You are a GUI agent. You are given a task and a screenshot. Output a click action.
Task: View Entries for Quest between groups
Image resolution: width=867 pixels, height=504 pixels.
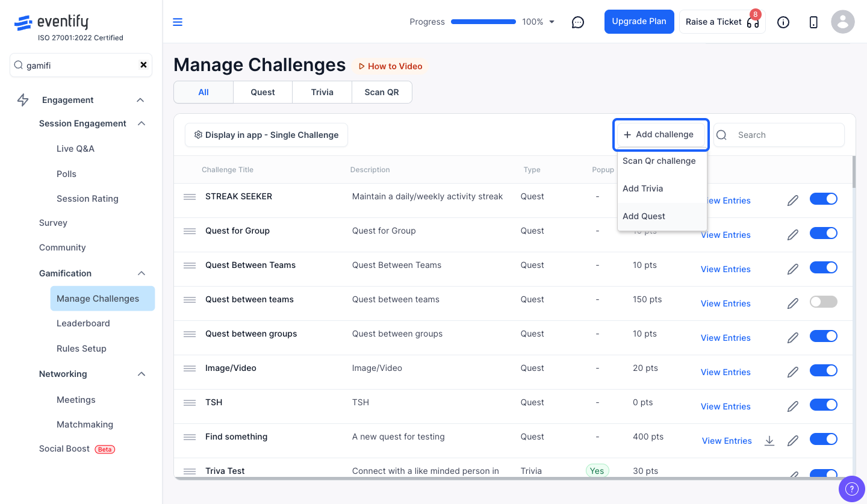point(726,338)
